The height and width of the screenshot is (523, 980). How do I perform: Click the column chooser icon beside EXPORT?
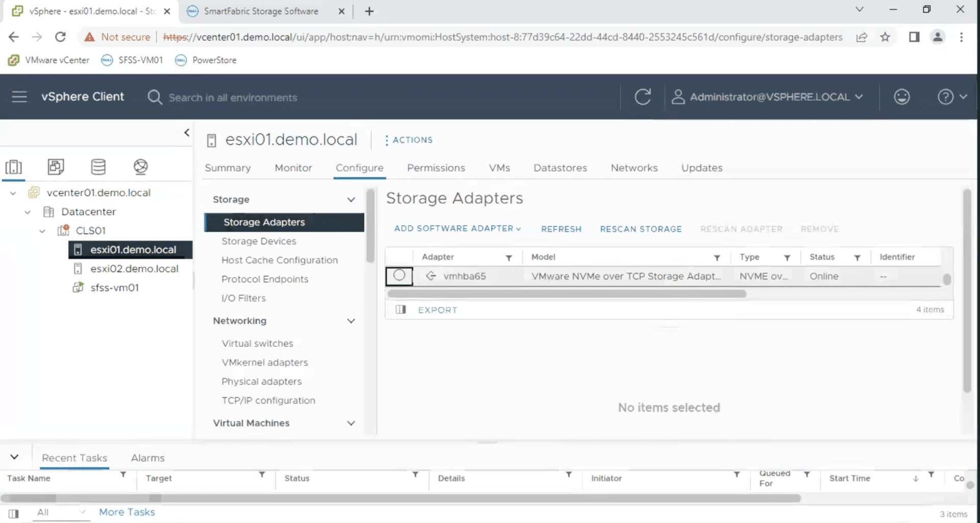point(401,310)
